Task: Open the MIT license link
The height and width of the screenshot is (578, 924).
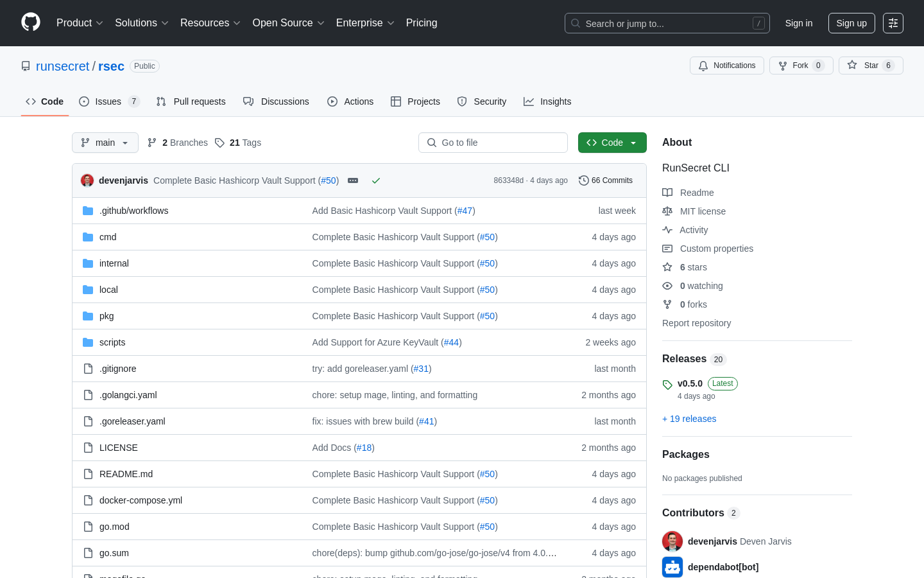Action: [694, 211]
